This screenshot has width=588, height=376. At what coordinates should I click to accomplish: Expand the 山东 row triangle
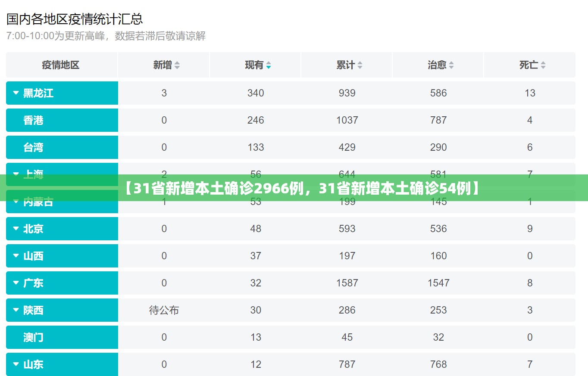tap(16, 364)
